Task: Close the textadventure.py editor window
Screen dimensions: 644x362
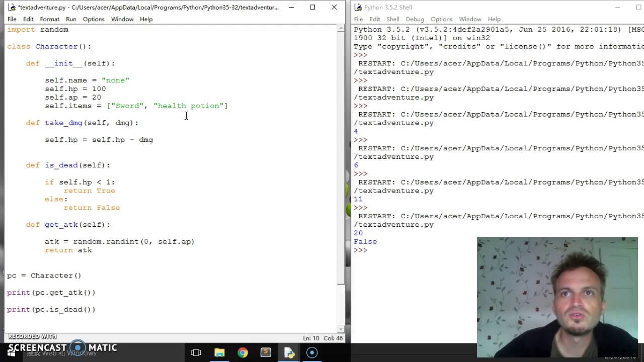Action: click(334, 7)
